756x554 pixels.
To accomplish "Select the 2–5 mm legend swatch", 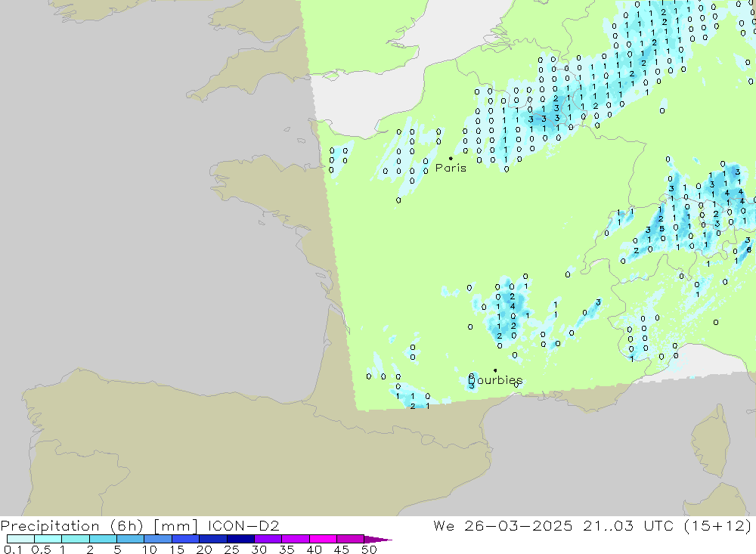I will pyautogui.click(x=103, y=539).
